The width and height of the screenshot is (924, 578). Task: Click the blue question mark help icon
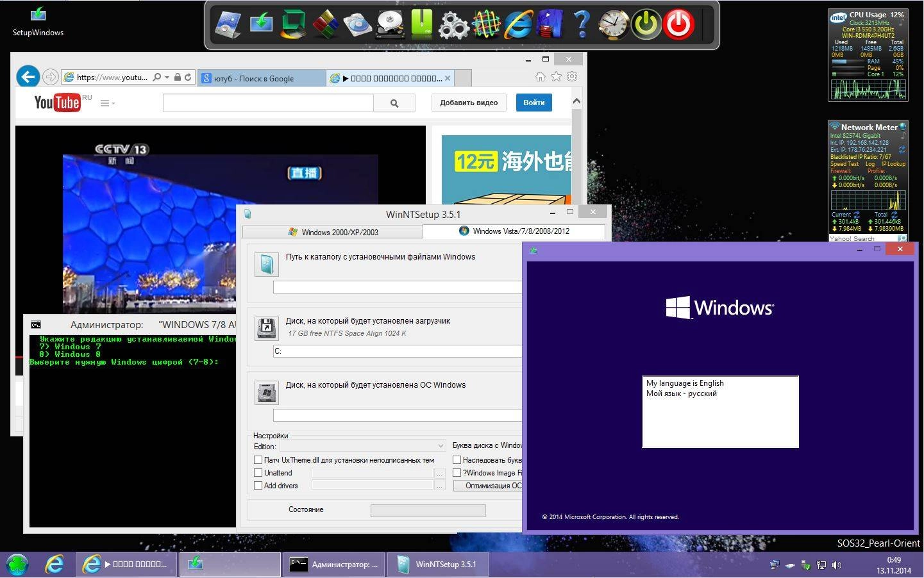582,24
